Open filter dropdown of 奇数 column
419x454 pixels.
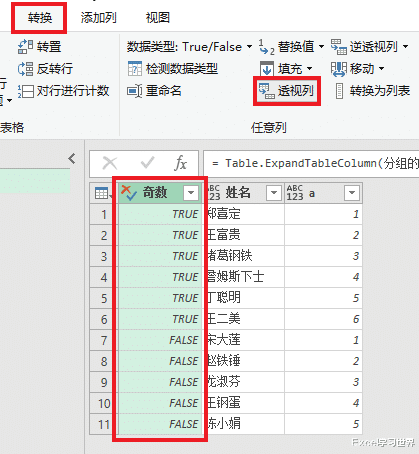[191, 193]
